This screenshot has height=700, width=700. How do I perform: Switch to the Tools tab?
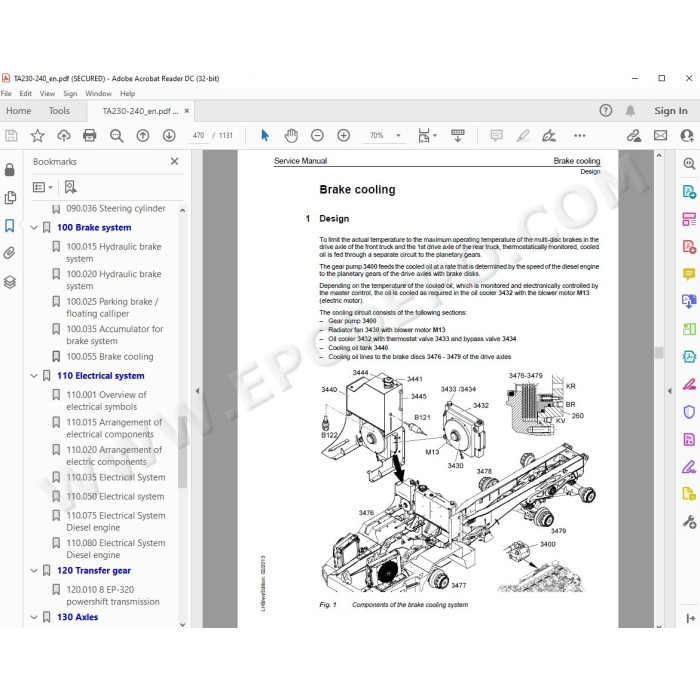click(x=59, y=111)
